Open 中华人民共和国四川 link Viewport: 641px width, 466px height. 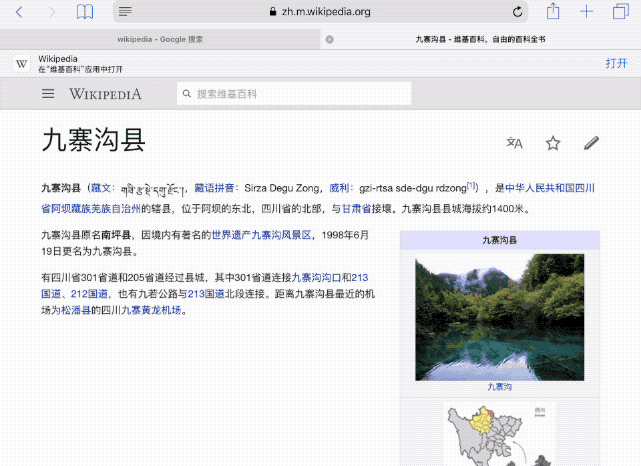(550, 188)
